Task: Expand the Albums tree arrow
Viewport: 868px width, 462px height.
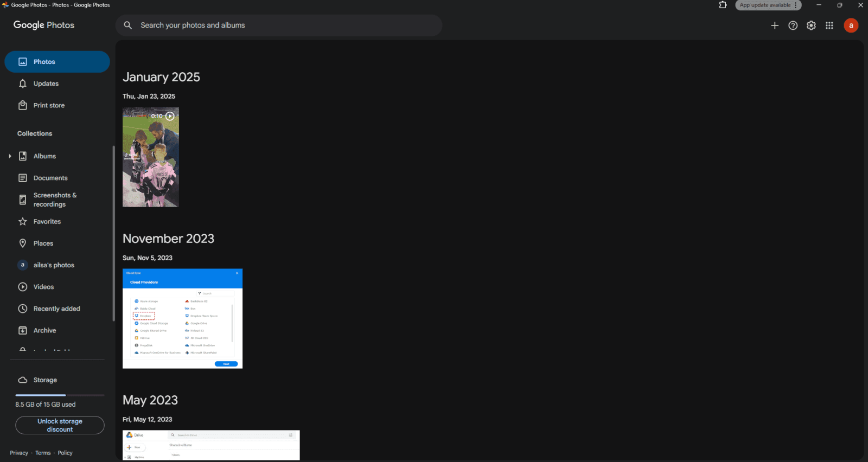Action: (10, 156)
